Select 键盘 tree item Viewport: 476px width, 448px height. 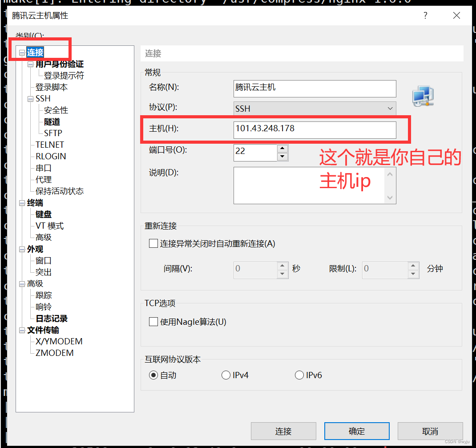click(x=44, y=214)
